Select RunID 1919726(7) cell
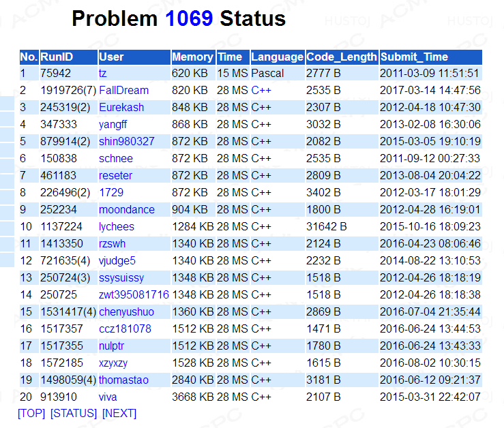 coord(68,90)
